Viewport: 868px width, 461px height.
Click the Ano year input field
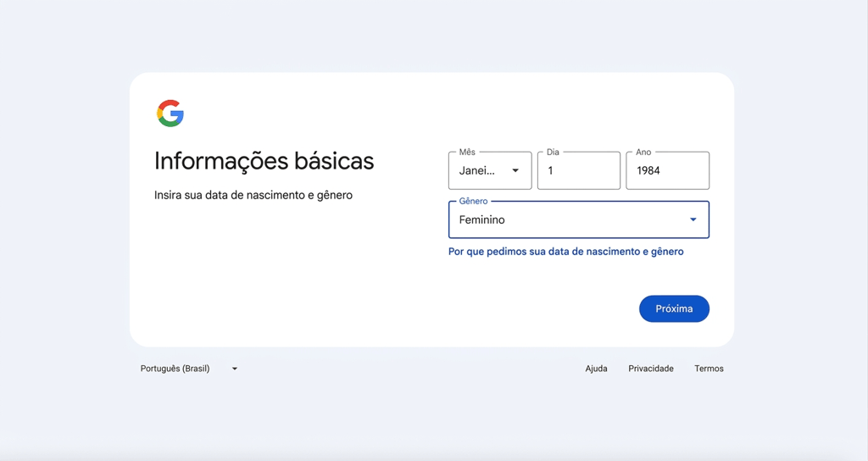tap(668, 170)
